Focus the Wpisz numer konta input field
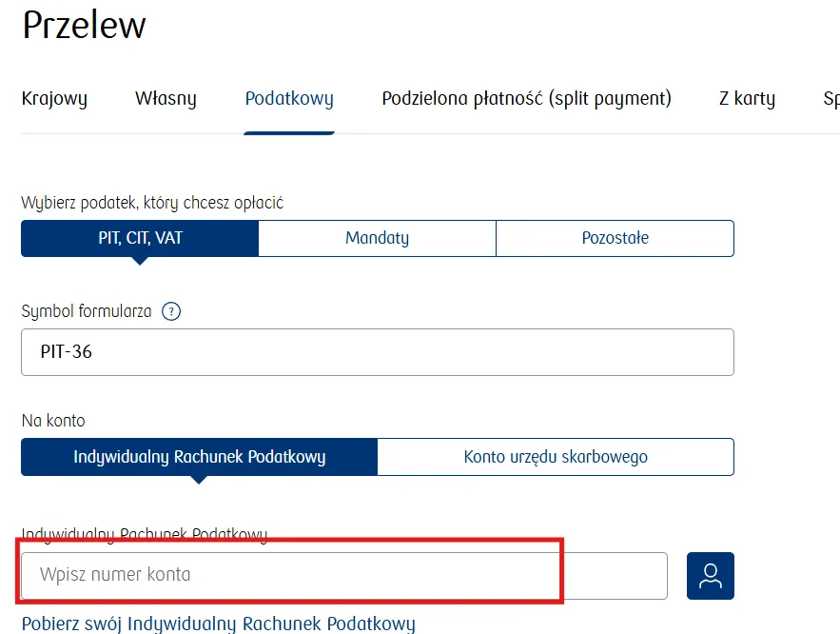 (x=342, y=575)
